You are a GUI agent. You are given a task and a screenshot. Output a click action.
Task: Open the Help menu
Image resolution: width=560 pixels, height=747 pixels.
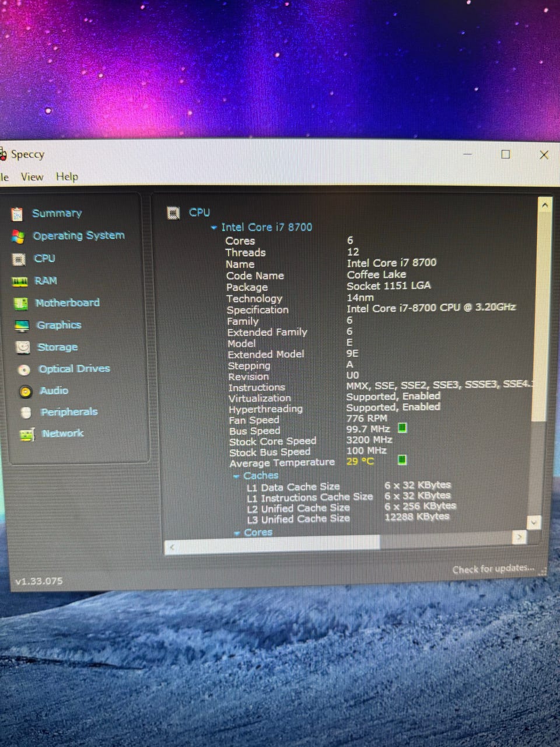click(67, 177)
